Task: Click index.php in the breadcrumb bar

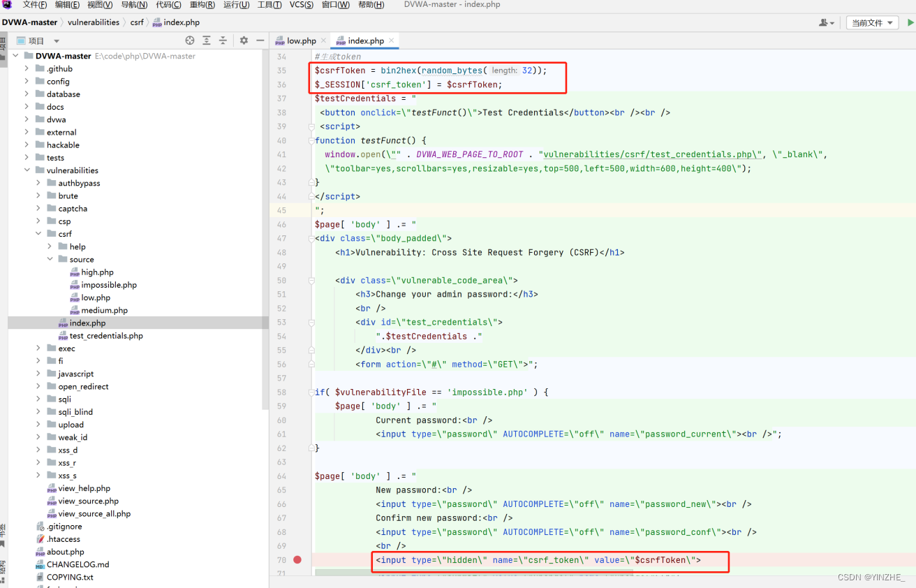Action: (x=182, y=22)
